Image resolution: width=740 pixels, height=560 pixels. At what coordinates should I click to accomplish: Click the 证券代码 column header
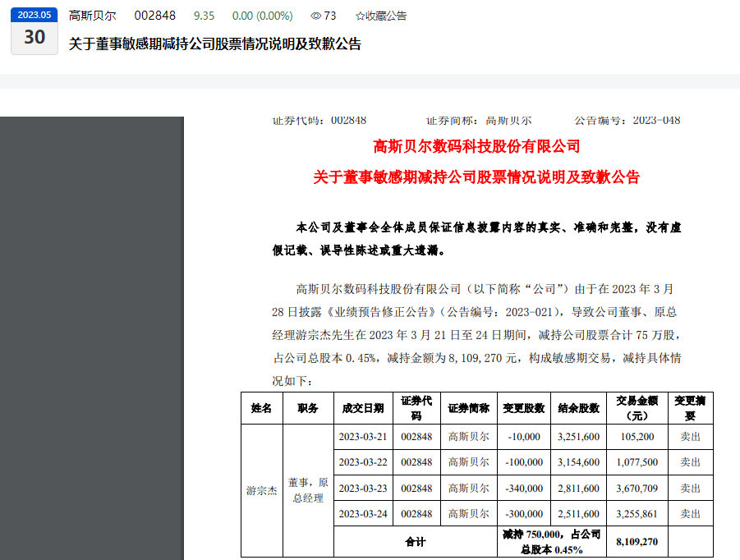[x=416, y=408]
